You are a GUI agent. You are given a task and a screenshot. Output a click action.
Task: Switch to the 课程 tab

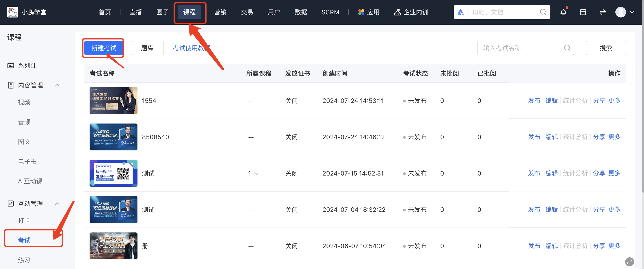[189, 12]
